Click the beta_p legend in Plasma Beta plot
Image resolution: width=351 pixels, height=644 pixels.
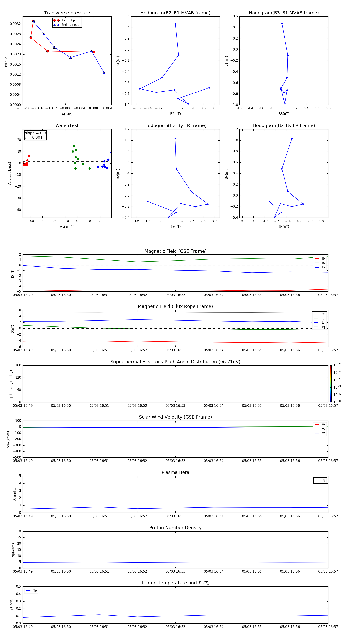click(320, 480)
